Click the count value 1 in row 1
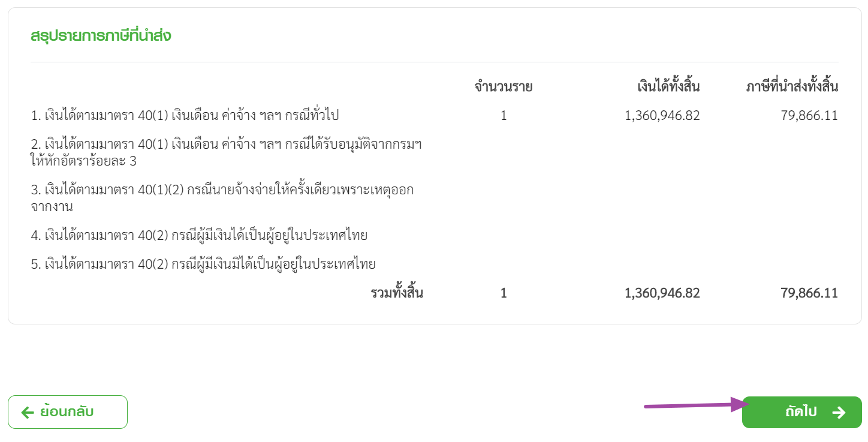Screen dimensions: 868x442 (x=504, y=116)
